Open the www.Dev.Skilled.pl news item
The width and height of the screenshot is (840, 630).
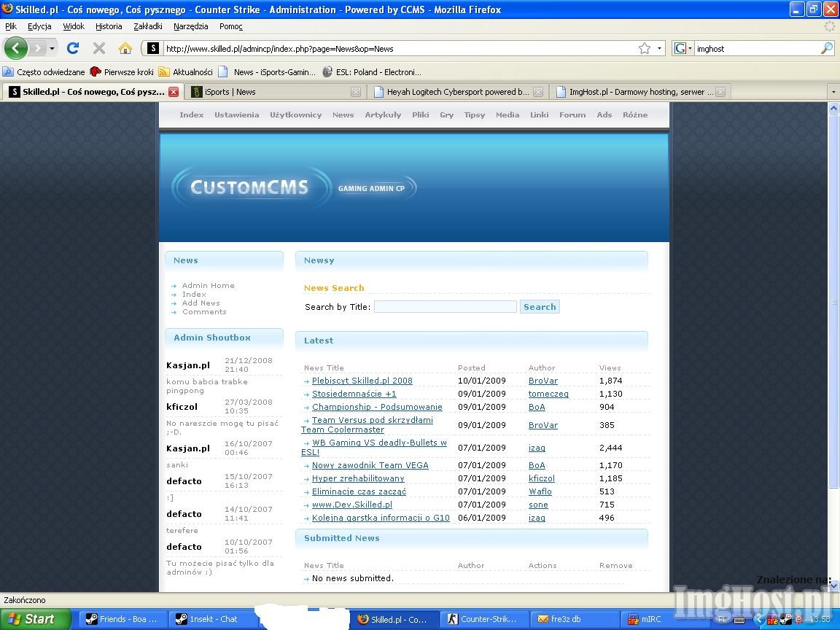[352, 505]
